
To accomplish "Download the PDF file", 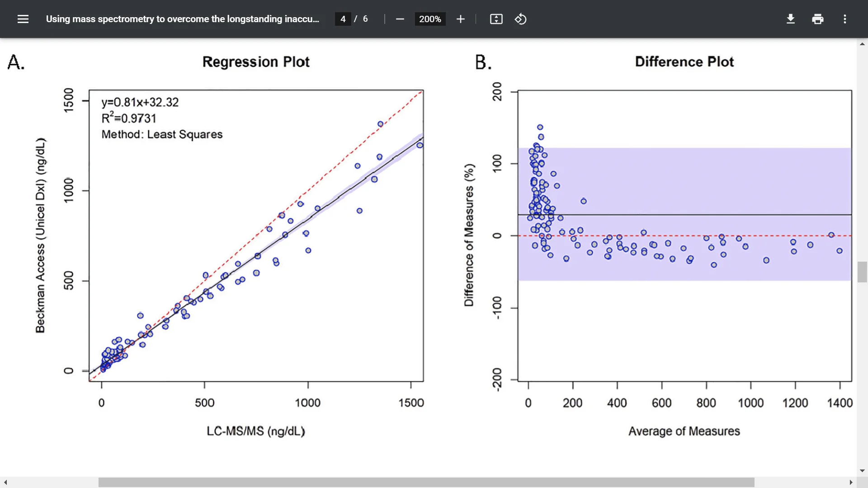I will click(x=790, y=19).
